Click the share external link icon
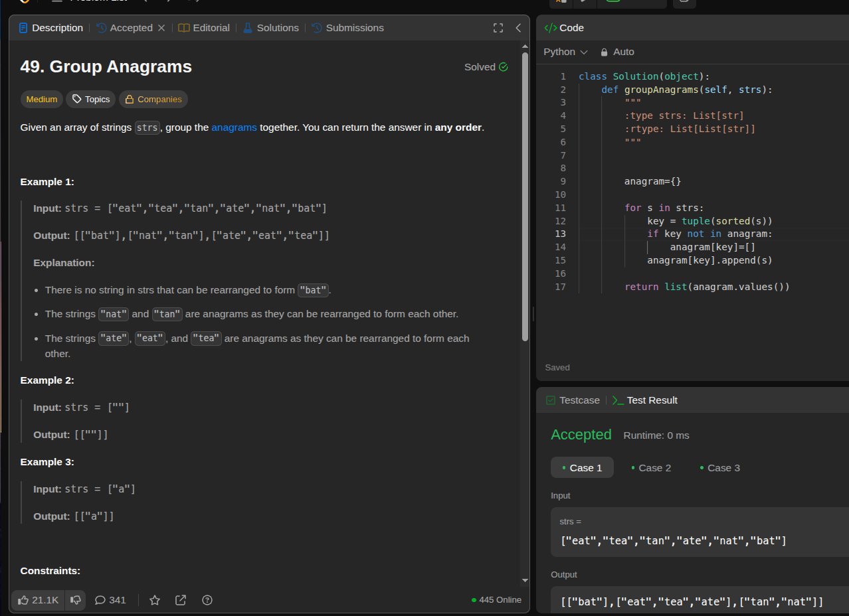This screenshot has height=616, width=849. 181,600
